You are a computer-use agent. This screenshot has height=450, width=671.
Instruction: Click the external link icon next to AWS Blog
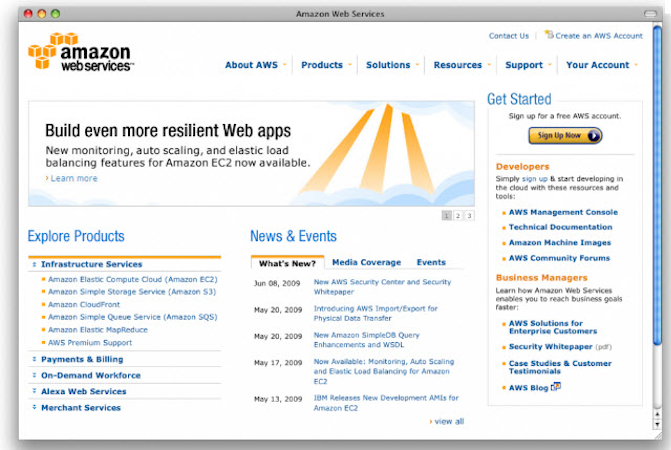[555, 387]
